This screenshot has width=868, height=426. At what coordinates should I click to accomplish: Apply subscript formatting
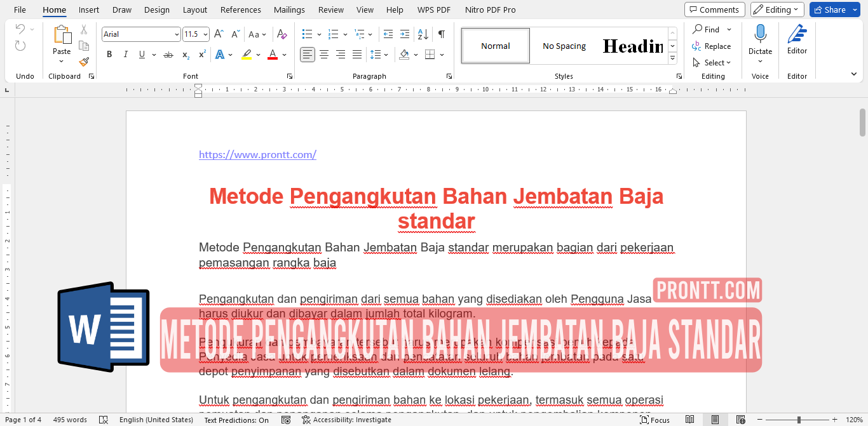point(186,55)
